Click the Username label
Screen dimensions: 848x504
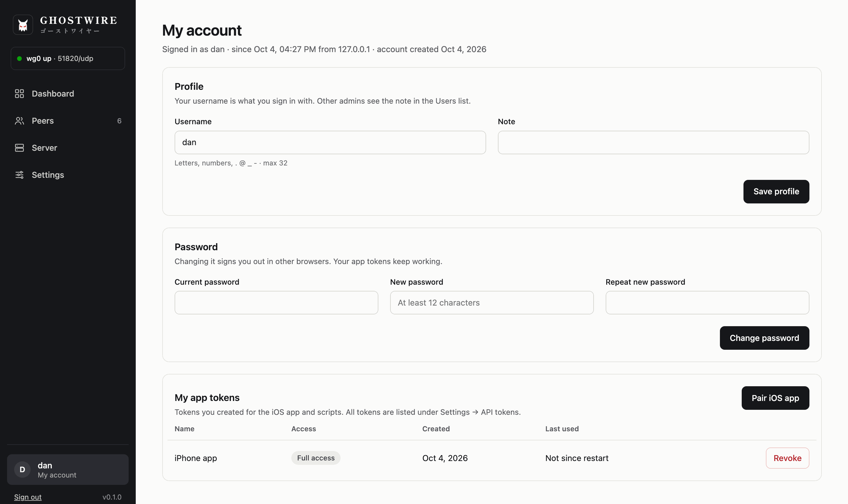[193, 122]
